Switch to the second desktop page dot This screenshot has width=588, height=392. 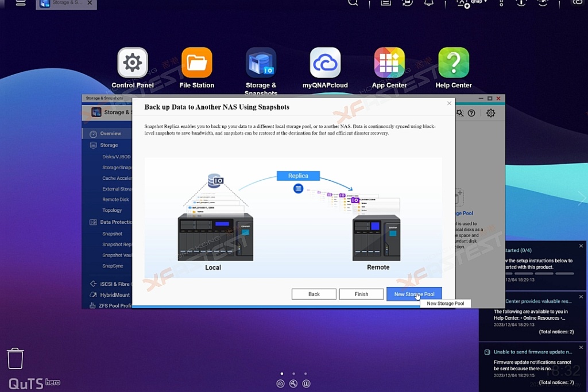pyautogui.click(x=293, y=374)
